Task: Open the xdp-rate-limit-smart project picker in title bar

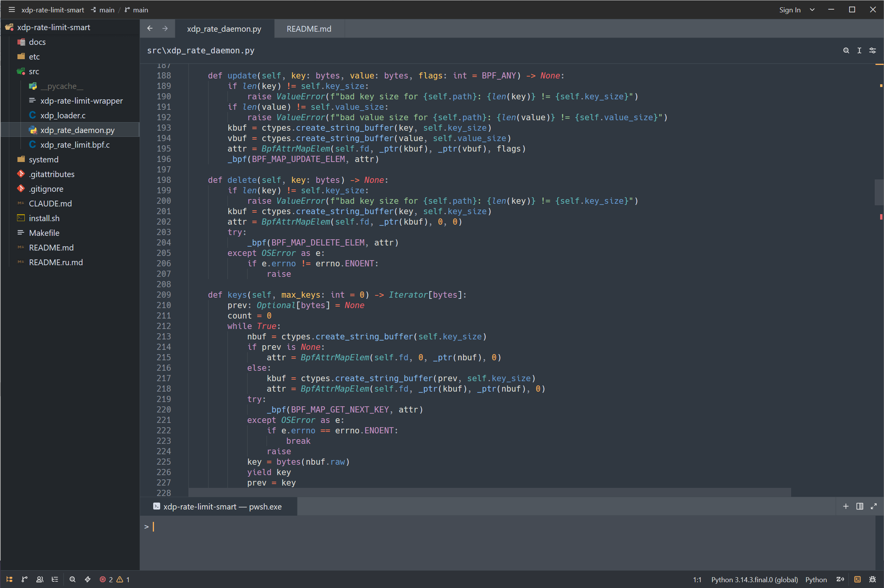Action: pyautogui.click(x=53, y=10)
